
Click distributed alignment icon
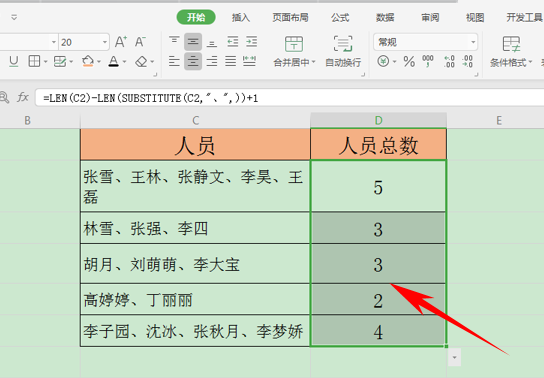(x=249, y=61)
